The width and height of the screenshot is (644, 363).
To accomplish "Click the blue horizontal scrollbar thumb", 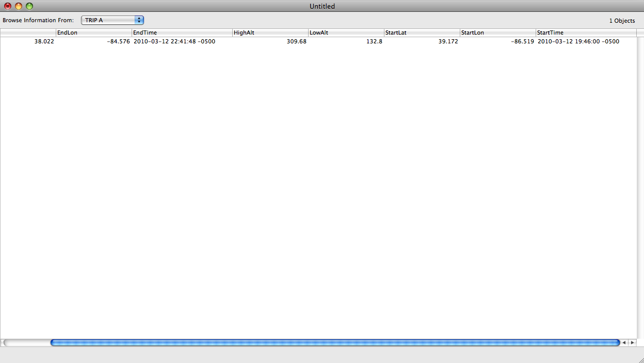I will click(334, 342).
